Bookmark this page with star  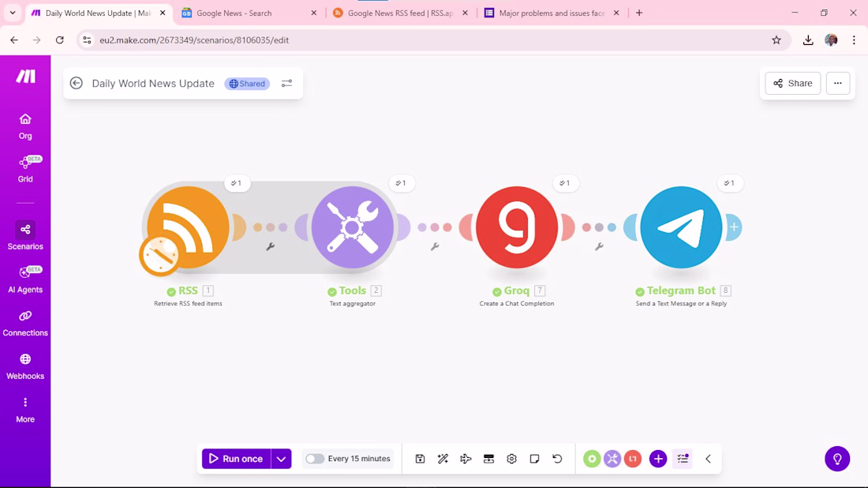coord(776,40)
